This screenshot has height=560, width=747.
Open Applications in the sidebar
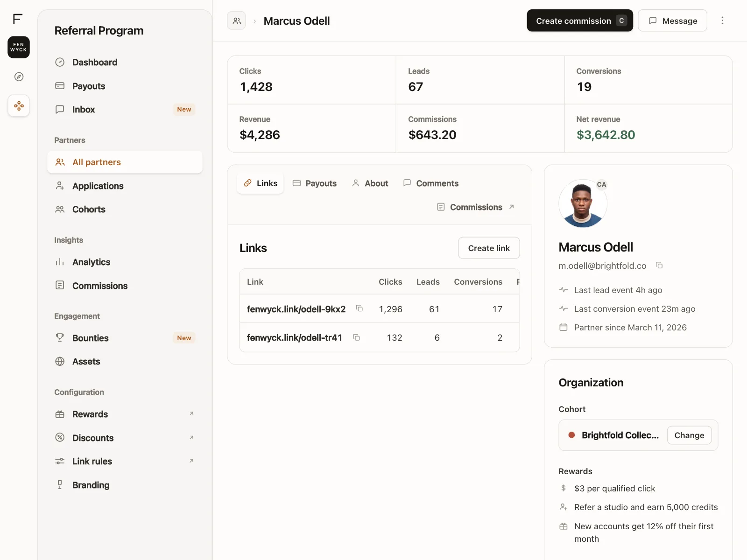(x=125, y=186)
